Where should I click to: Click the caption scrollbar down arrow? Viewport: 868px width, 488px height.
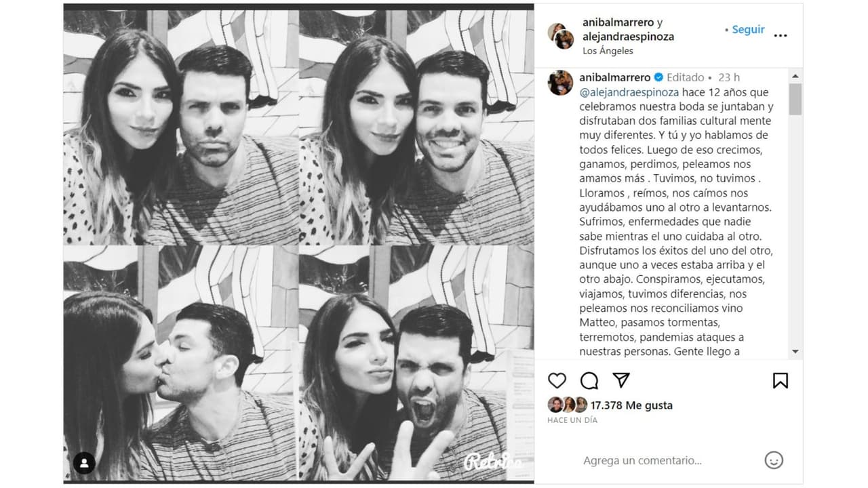pyautogui.click(x=795, y=351)
